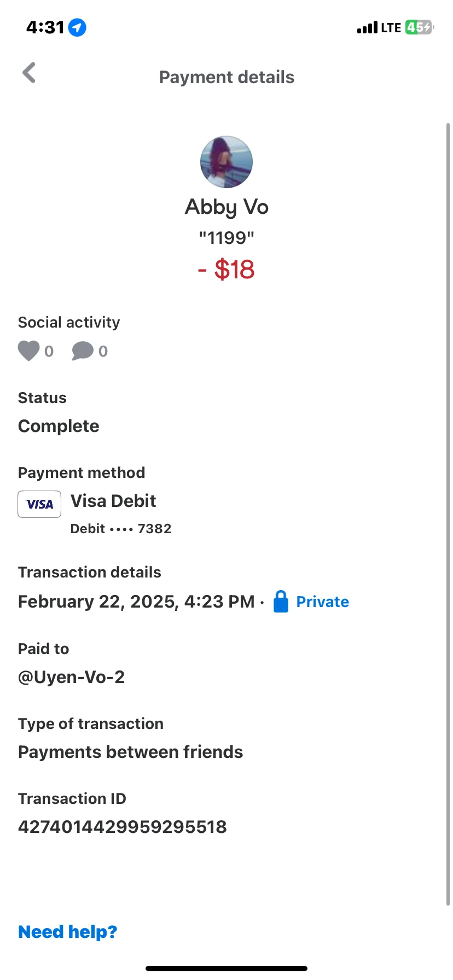Screen dimensions: 453x980
Task: Tap the @Uyen-Vo-2 username
Action: pos(72,677)
